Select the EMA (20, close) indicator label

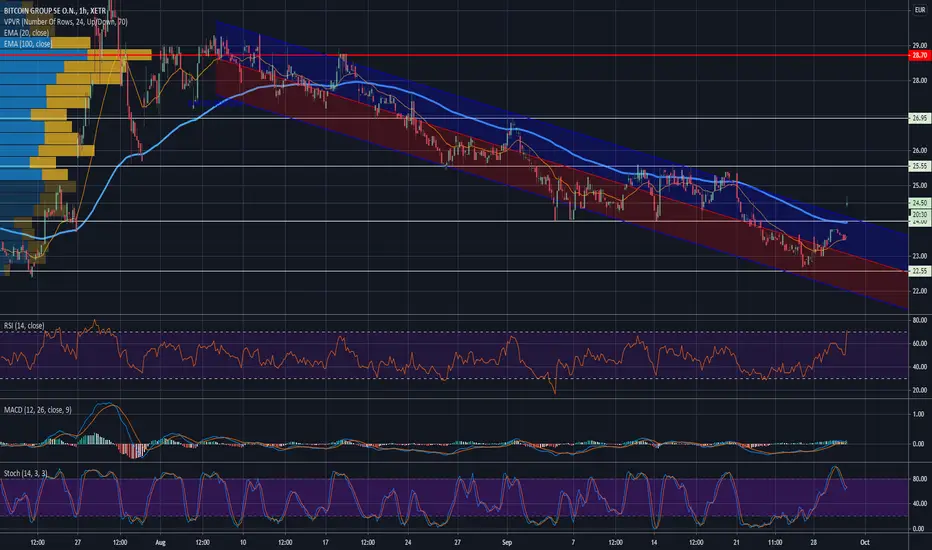[x=26, y=33]
